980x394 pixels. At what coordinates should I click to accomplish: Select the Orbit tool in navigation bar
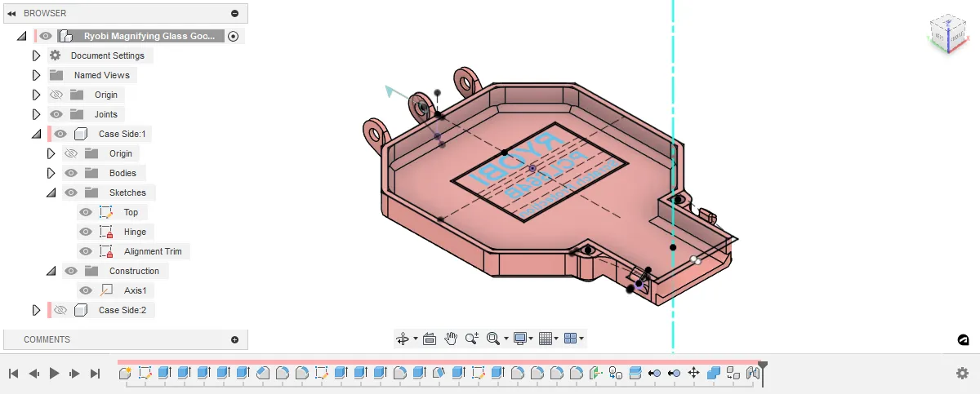(x=402, y=339)
